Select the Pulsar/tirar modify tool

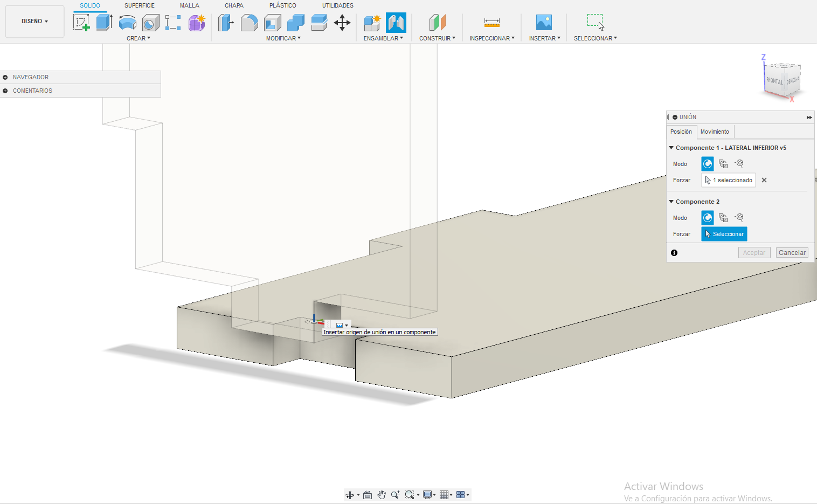click(226, 23)
